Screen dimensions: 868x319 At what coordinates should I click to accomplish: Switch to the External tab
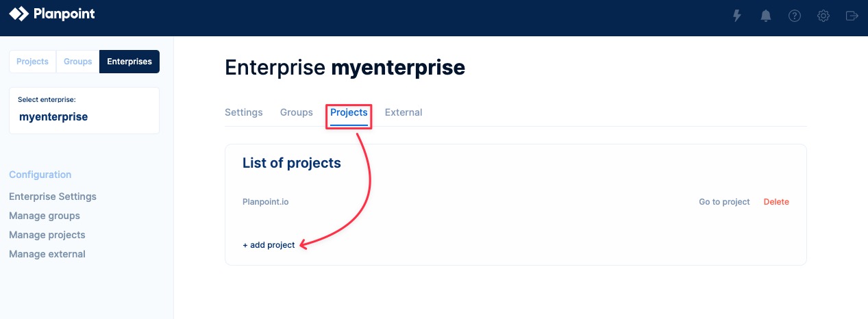coord(404,112)
